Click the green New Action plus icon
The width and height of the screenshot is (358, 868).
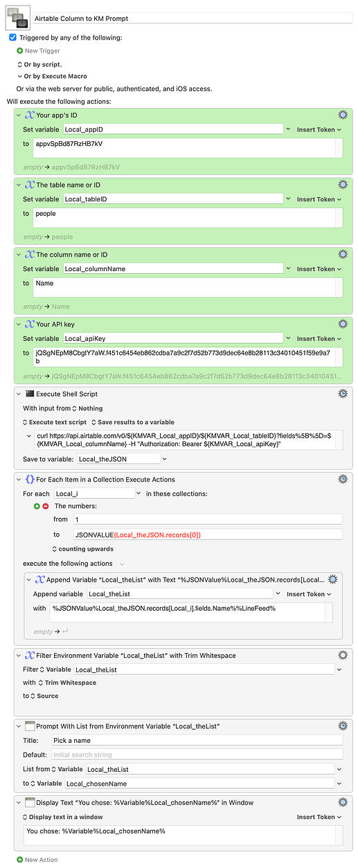(x=20, y=860)
